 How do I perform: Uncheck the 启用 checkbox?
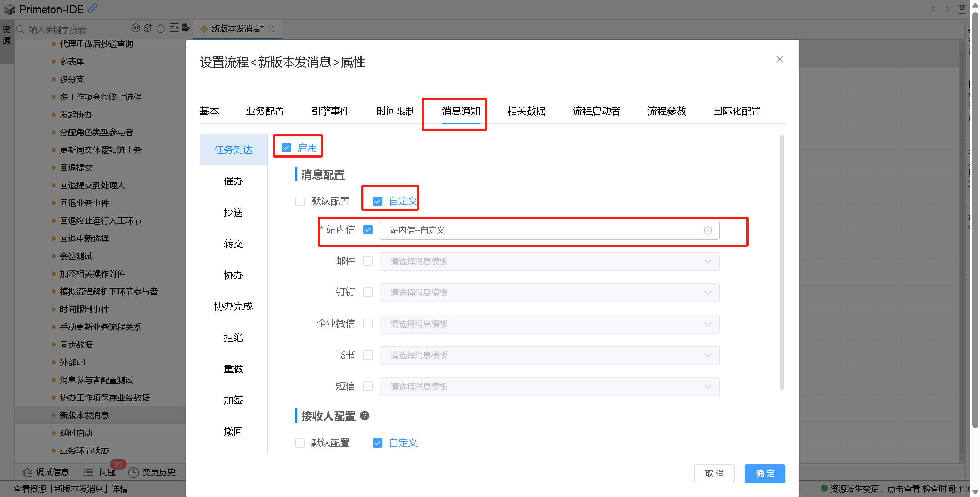[286, 148]
